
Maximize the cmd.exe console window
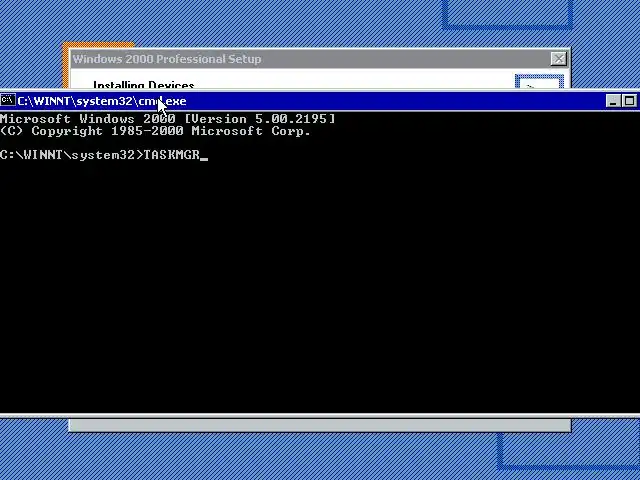pyautogui.click(x=629, y=101)
